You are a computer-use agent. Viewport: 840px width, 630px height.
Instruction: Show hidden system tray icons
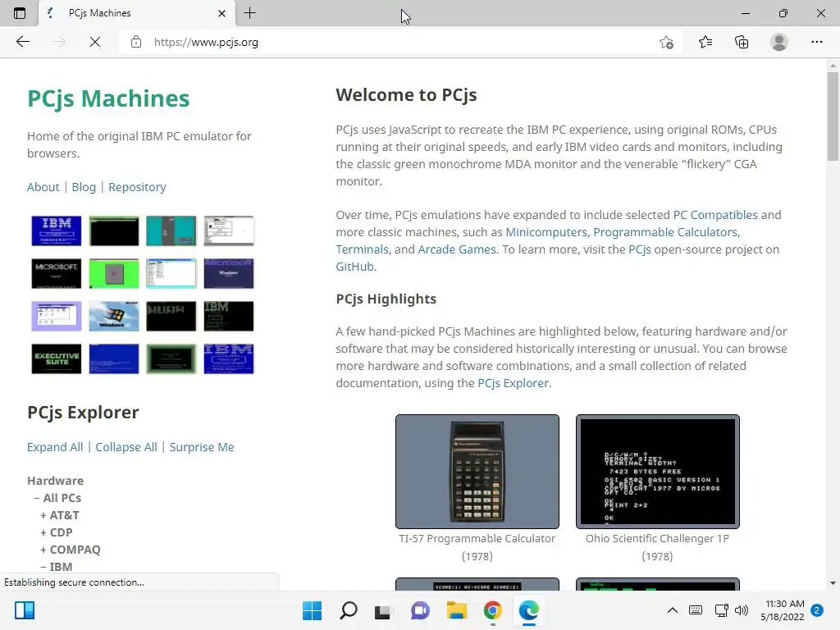673,610
